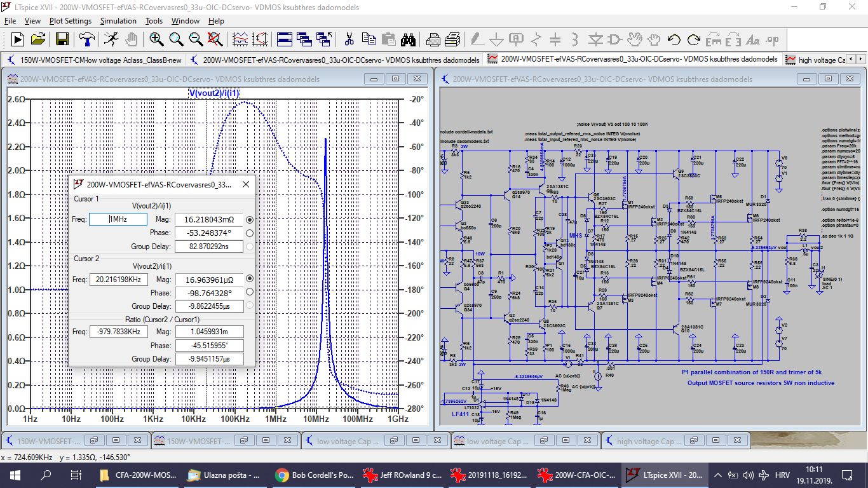The width and height of the screenshot is (868, 488).
Task: Open the Window menu
Action: (x=186, y=20)
